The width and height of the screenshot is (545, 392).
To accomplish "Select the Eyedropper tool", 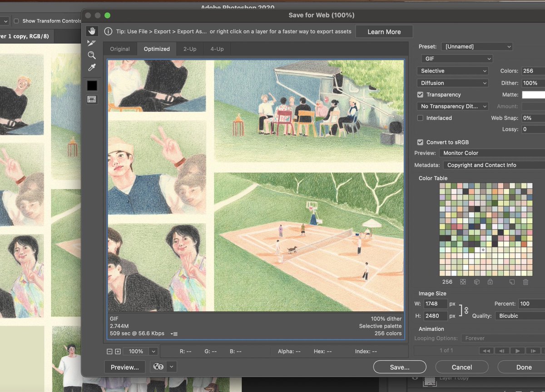I will pos(92,68).
